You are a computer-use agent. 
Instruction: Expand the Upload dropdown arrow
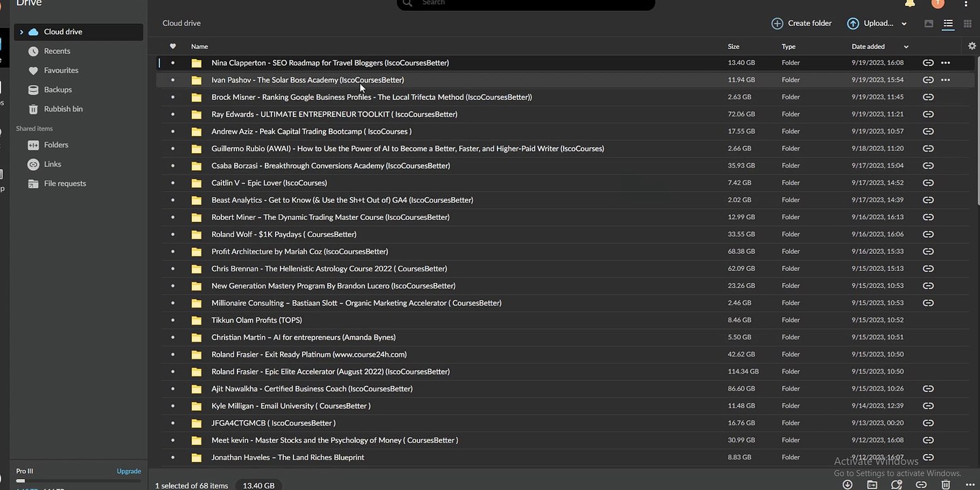click(x=904, y=24)
